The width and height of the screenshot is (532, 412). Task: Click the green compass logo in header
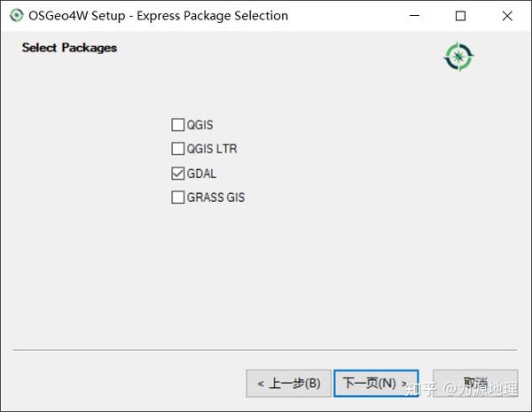(458, 57)
